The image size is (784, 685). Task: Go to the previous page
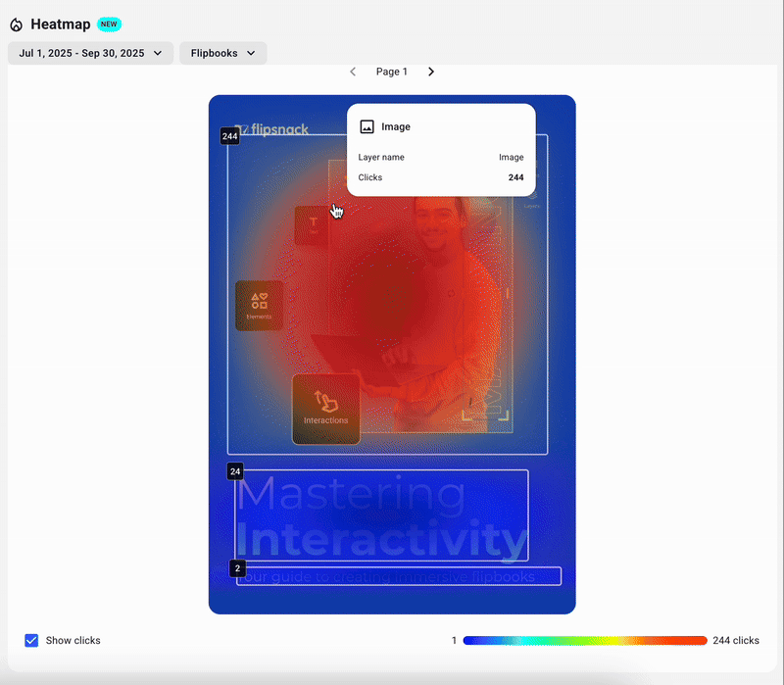point(353,72)
